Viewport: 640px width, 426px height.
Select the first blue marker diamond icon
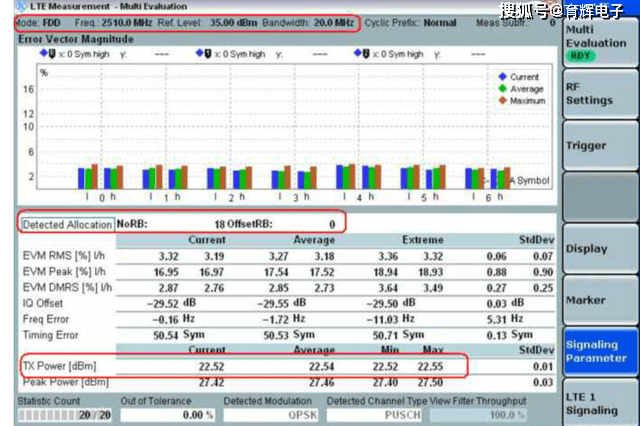click(42, 53)
